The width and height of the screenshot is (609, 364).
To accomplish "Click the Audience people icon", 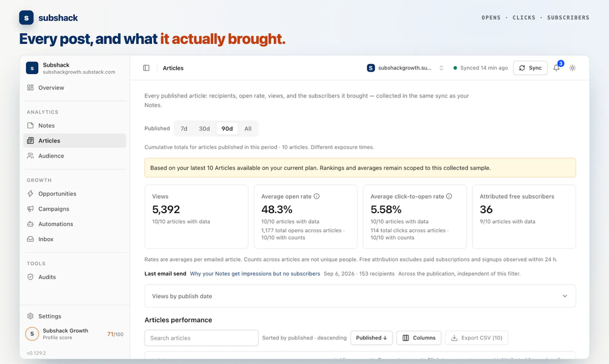I will (30, 156).
